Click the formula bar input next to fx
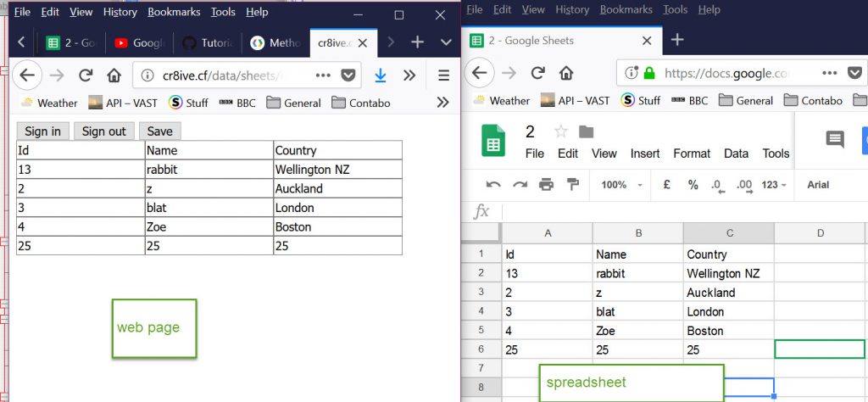The height and width of the screenshot is (402, 868). (678, 211)
